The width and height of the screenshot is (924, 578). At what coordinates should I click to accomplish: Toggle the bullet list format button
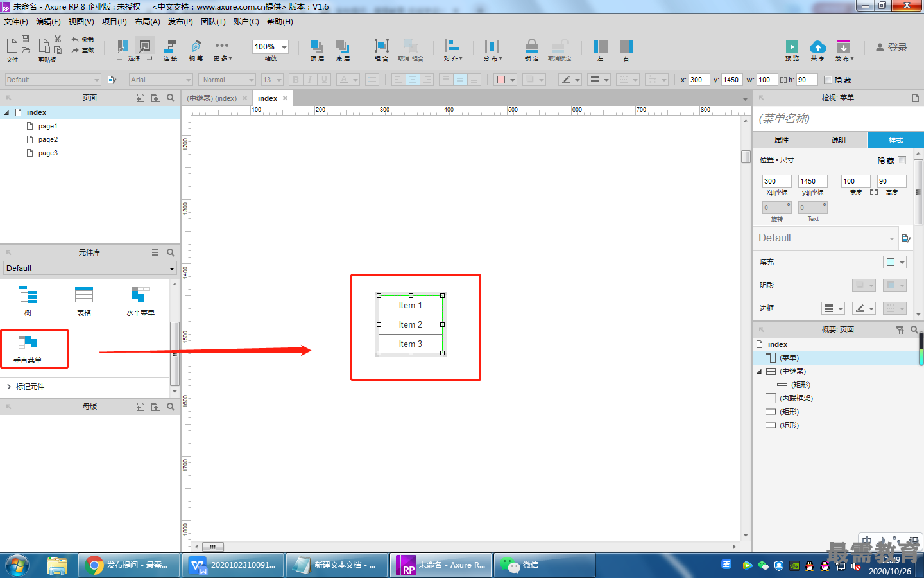pos(372,80)
